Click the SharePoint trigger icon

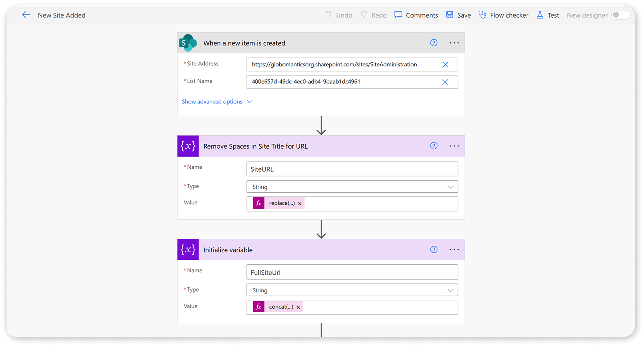click(x=188, y=43)
